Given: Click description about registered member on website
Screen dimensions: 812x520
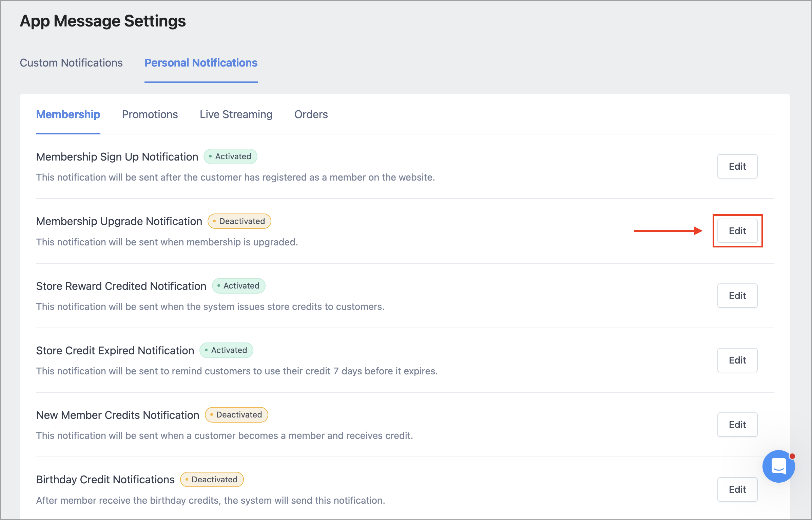Looking at the screenshot, I should (x=235, y=177).
